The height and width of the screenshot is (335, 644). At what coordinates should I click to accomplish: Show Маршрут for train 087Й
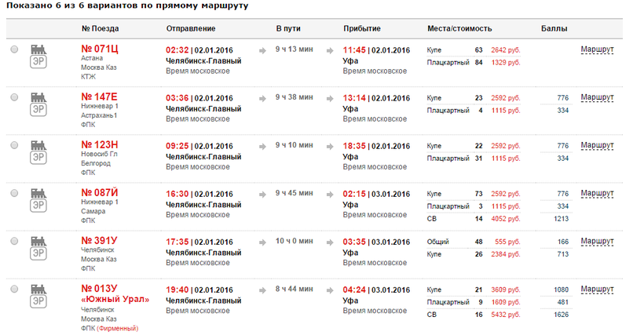(x=597, y=193)
